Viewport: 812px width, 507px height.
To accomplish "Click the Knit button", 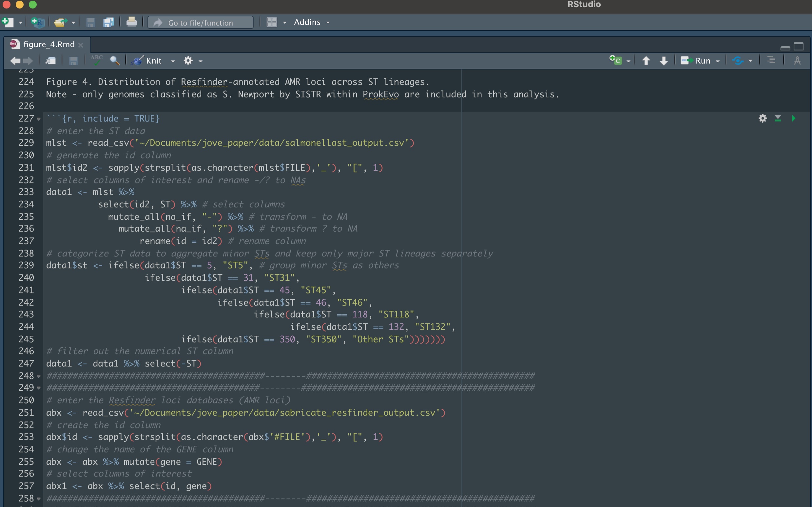I will pos(148,61).
